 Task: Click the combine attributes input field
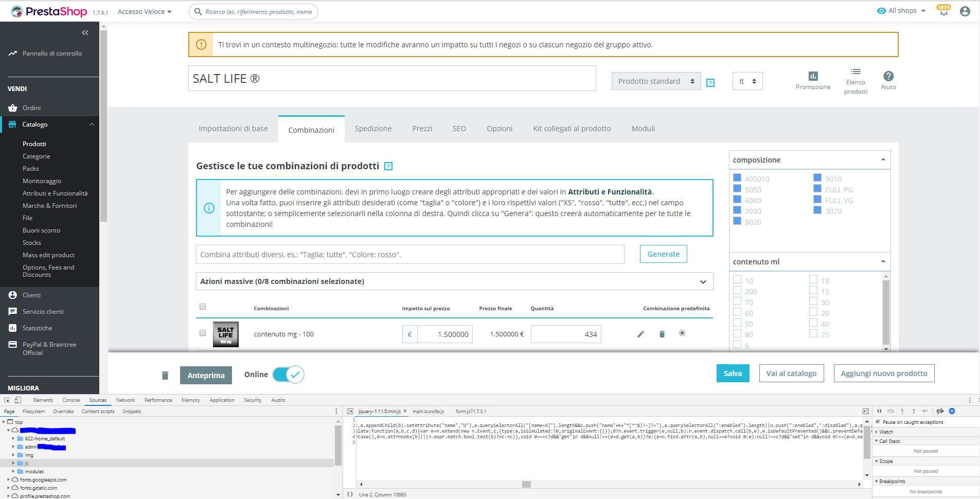pos(410,255)
